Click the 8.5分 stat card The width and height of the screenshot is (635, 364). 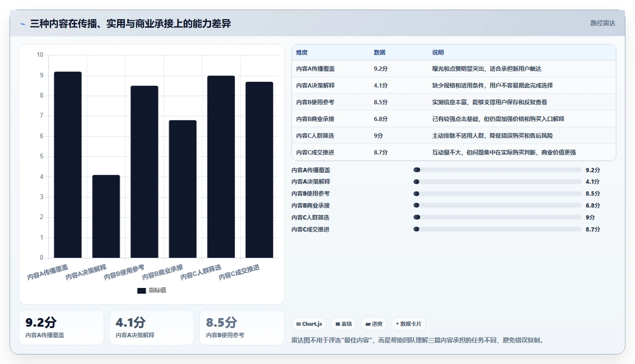pos(242,327)
